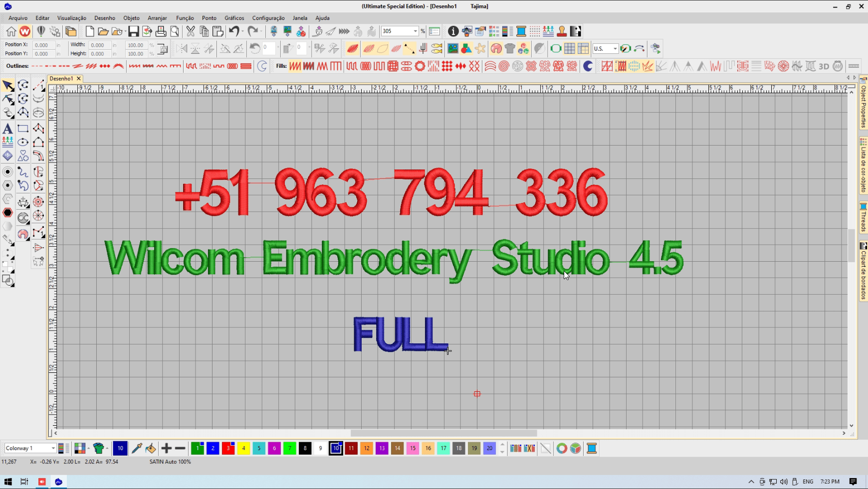868x489 pixels.
Task: Open the Object Properties side panel
Action: click(x=863, y=104)
